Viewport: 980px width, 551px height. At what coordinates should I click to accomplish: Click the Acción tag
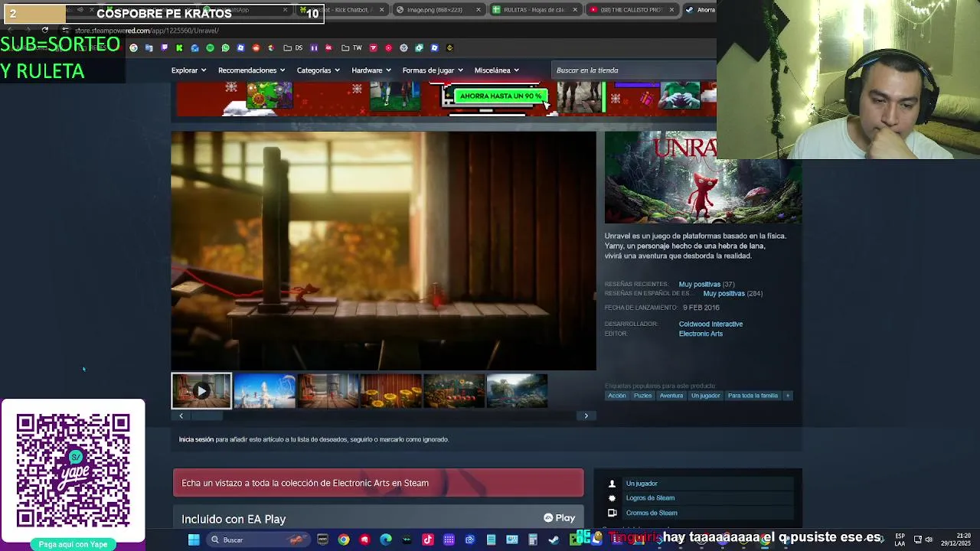pyautogui.click(x=617, y=396)
